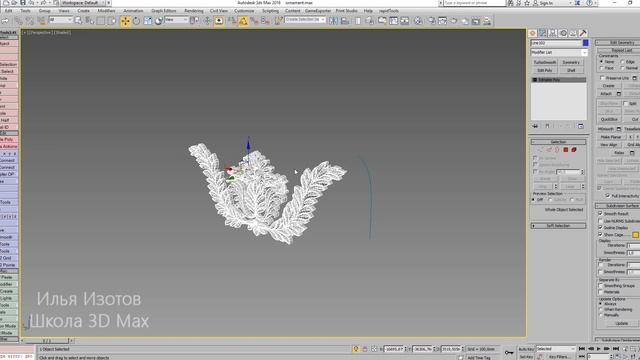The width and height of the screenshot is (640, 360).
Task: Collapse the Edit Geometry rollout
Action: tap(618, 43)
